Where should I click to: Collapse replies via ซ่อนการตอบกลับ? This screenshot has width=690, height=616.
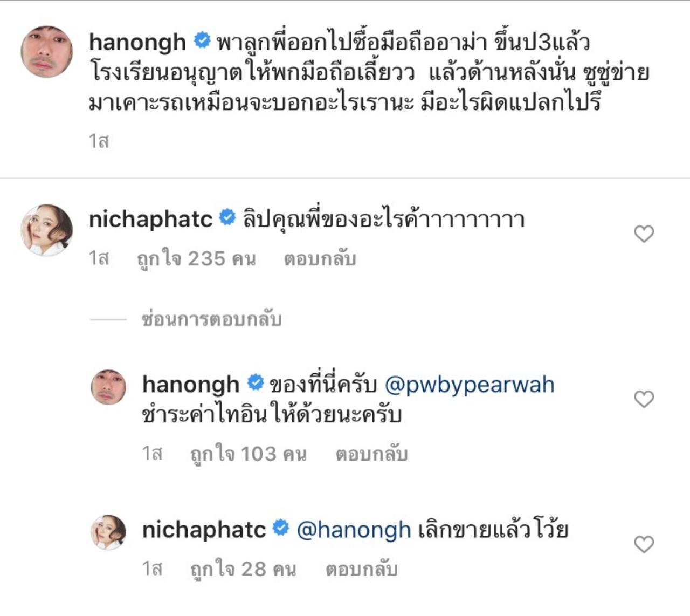(211, 319)
